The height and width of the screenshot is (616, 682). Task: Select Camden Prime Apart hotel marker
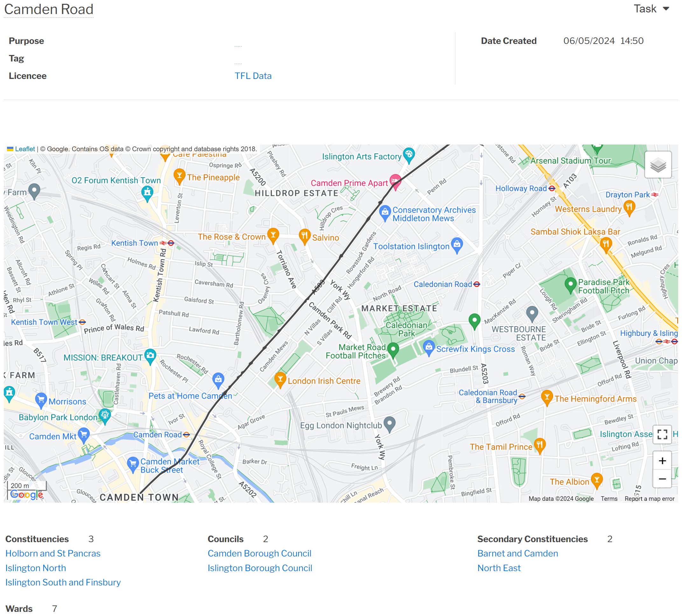pos(395,182)
